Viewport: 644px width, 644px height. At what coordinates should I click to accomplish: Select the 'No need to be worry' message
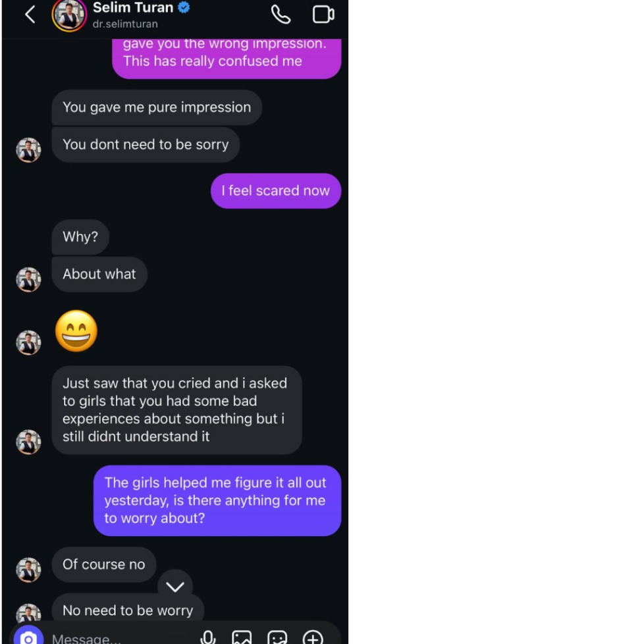127,610
